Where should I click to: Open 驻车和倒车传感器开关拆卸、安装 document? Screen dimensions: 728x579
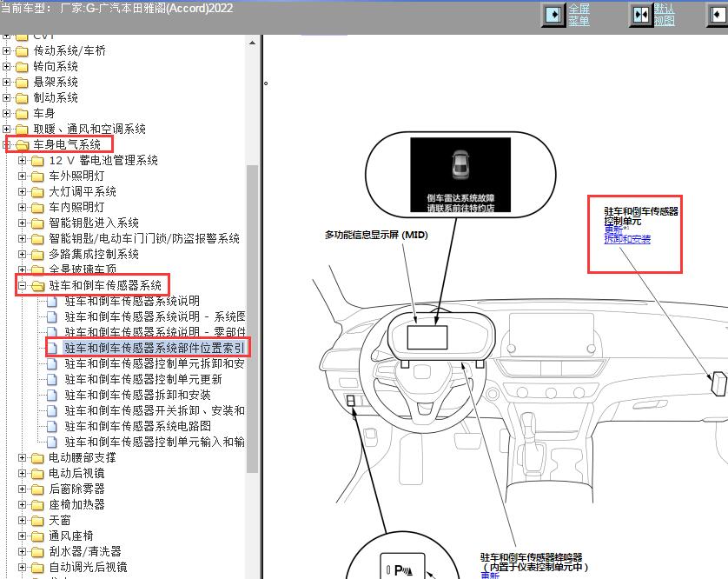155,411
